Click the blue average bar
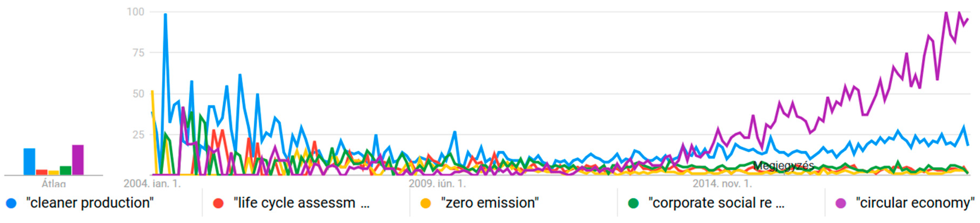Screen dimensions: 980x223 [x=29, y=162]
